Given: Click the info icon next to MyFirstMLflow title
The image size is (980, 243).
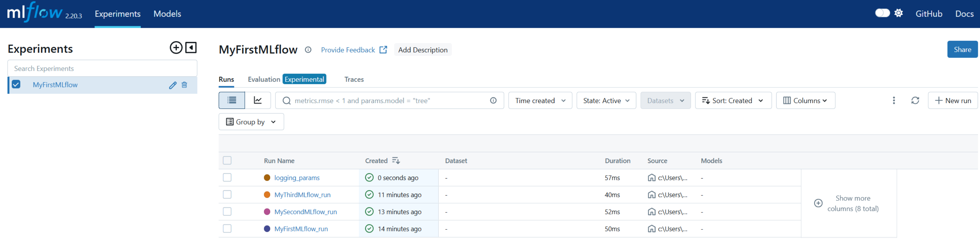Looking at the screenshot, I should pos(308,50).
